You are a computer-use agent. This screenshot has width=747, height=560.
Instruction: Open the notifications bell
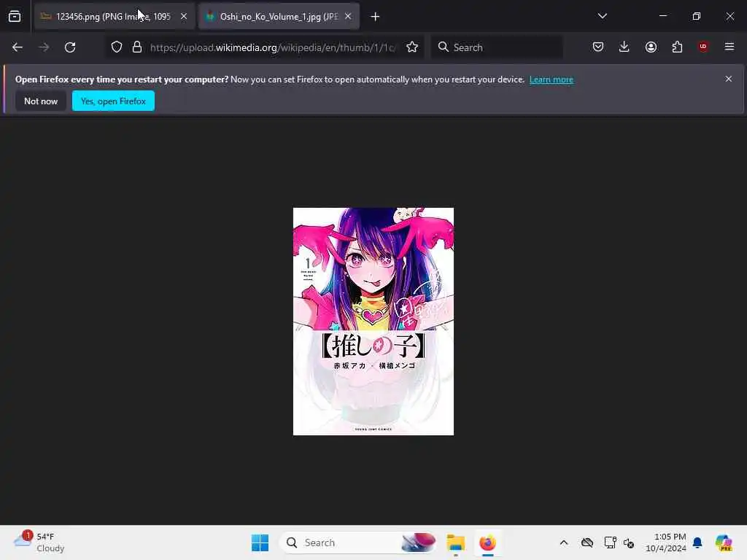pos(697,542)
